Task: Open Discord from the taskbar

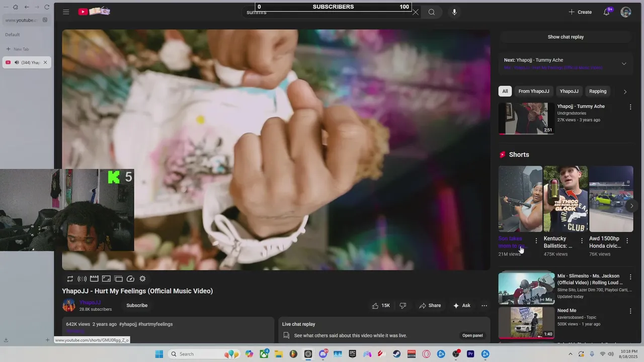Action: click(323, 354)
